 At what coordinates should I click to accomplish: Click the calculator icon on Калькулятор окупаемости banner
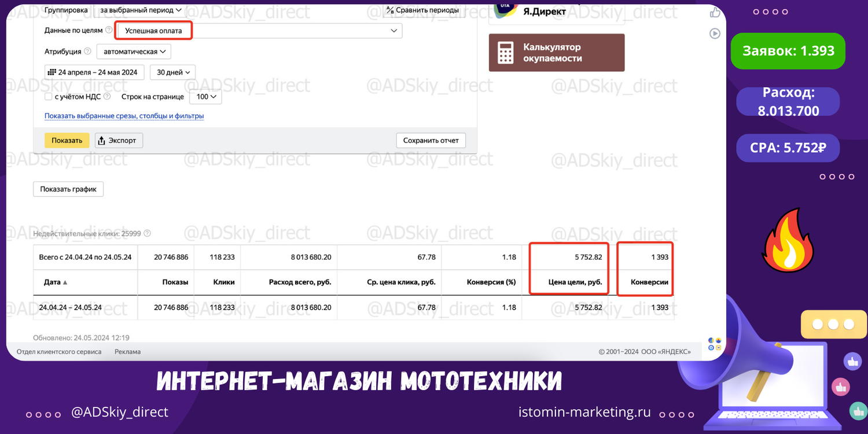[506, 53]
